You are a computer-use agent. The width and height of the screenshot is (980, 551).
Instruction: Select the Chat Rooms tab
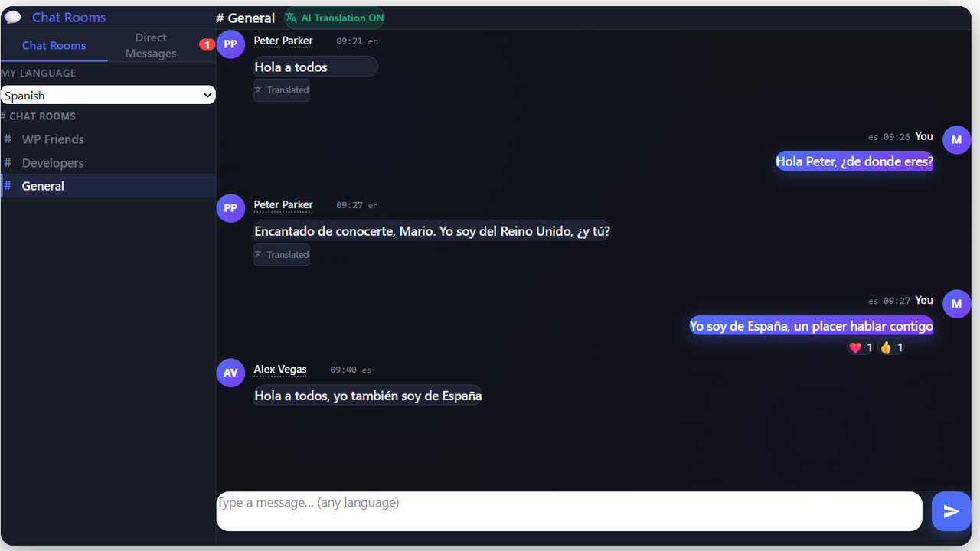(x=54, y=45)
